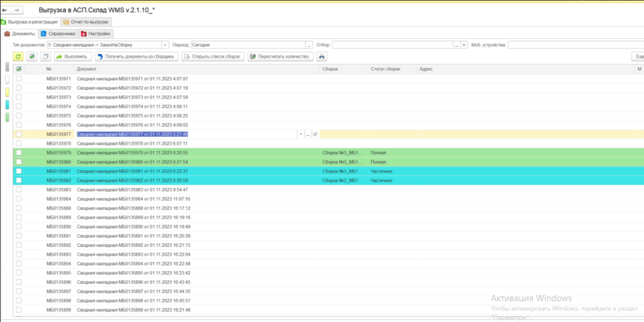Open the Период selection ellipsis button
The width and height of the screenshot is (644, 322).
(x=309, y=45)
